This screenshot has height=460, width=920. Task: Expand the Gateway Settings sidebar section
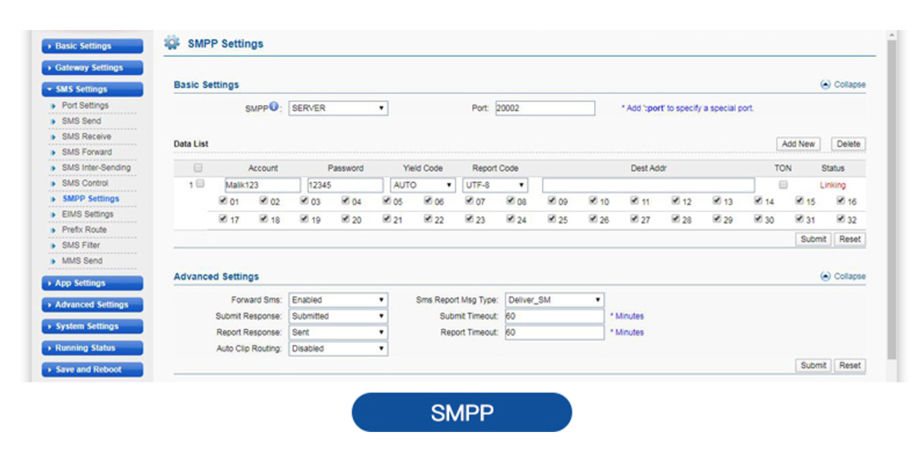pos(92,68)
